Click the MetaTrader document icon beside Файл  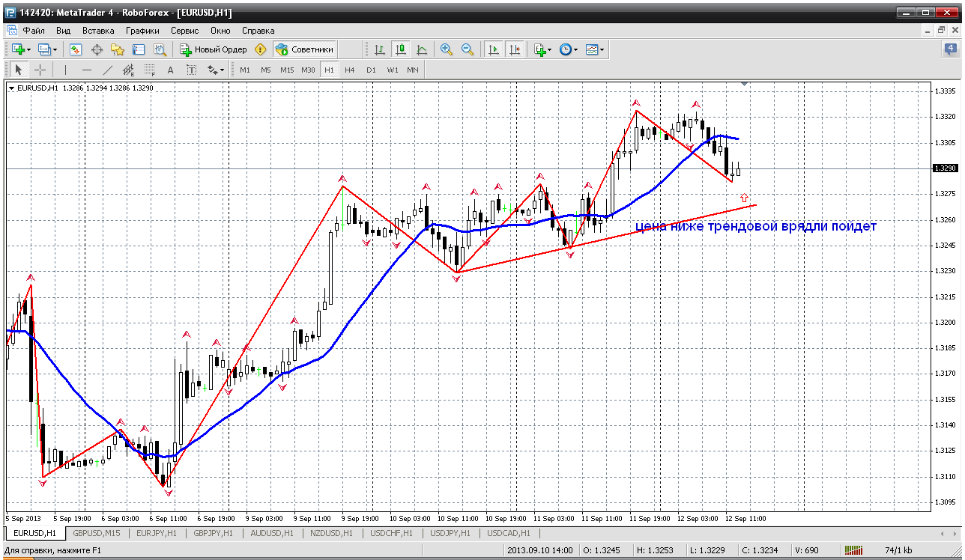click(x=11, y=31)
